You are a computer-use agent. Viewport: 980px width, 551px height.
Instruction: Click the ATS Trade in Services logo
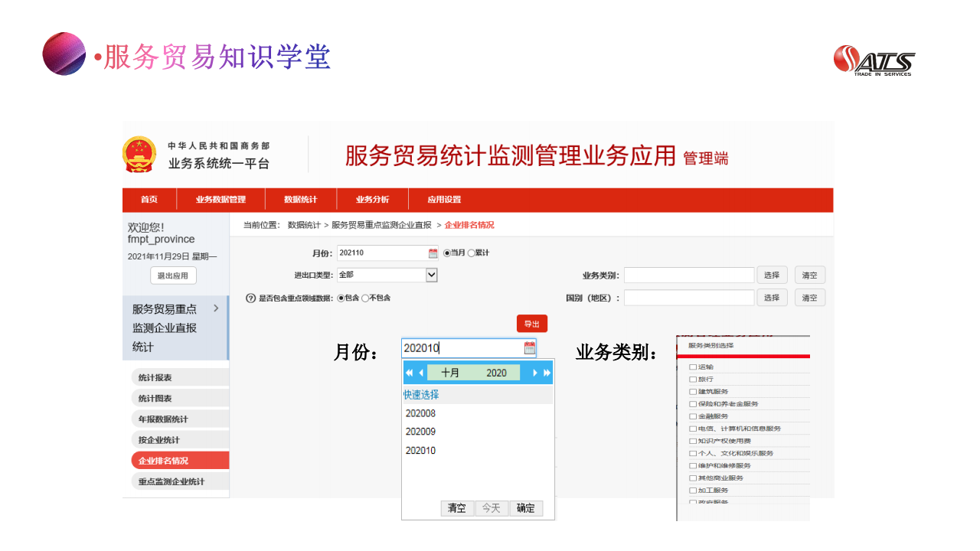click(874, 60)
